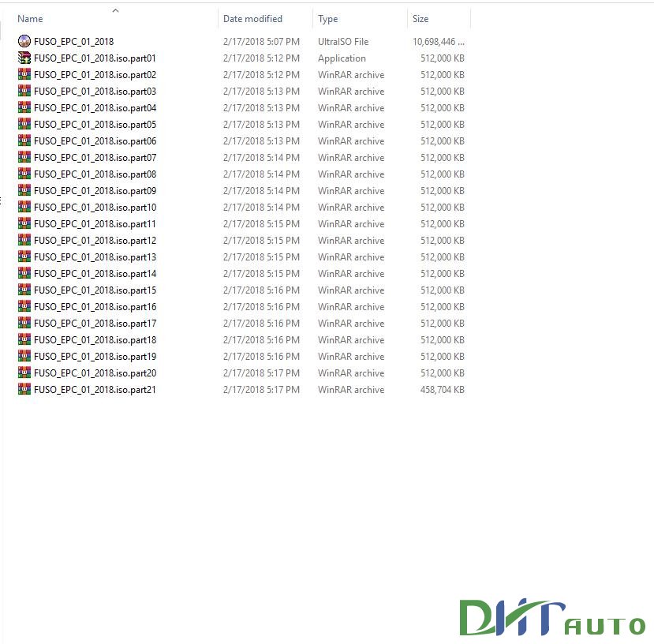Select file name FUSO_EPC_01_2018.iso.part10
Screen dimensions: 654x644
[95, 208]
